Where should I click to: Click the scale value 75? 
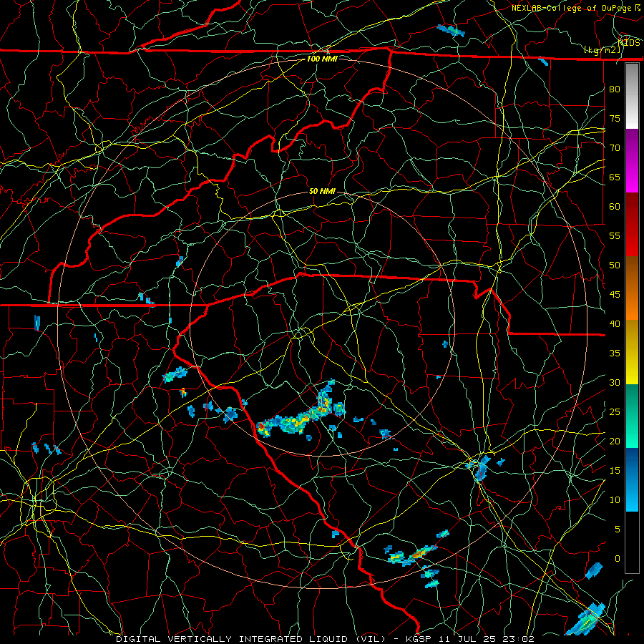click(x=615, y=118)
